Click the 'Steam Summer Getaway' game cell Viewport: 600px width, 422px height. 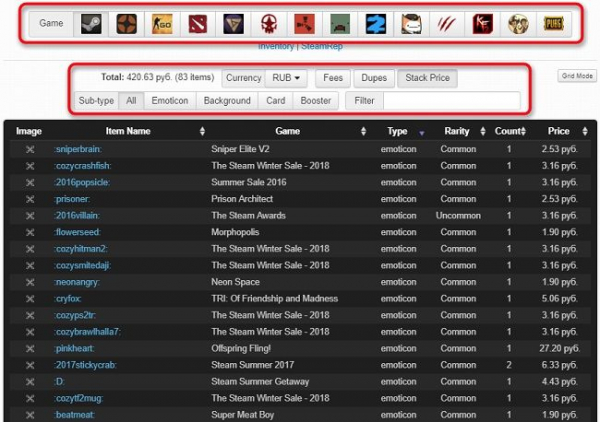[260, 382]
